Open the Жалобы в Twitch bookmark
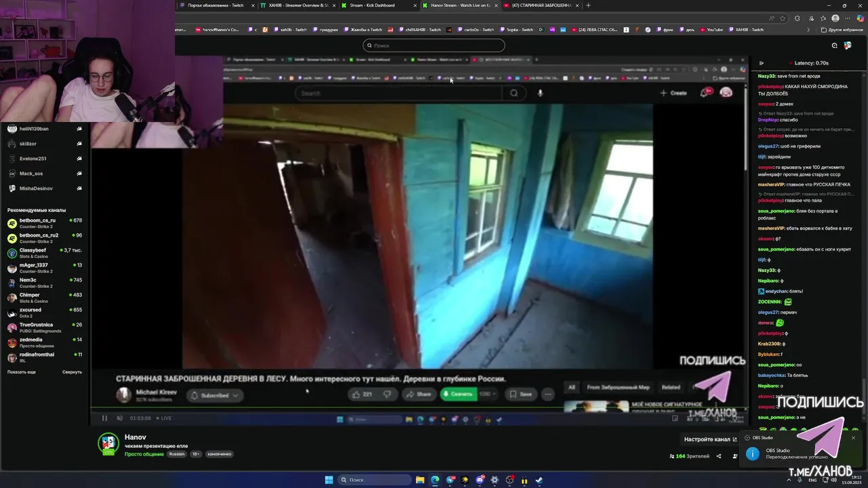This screenshot has height=488, width=868. click(363, 30)
